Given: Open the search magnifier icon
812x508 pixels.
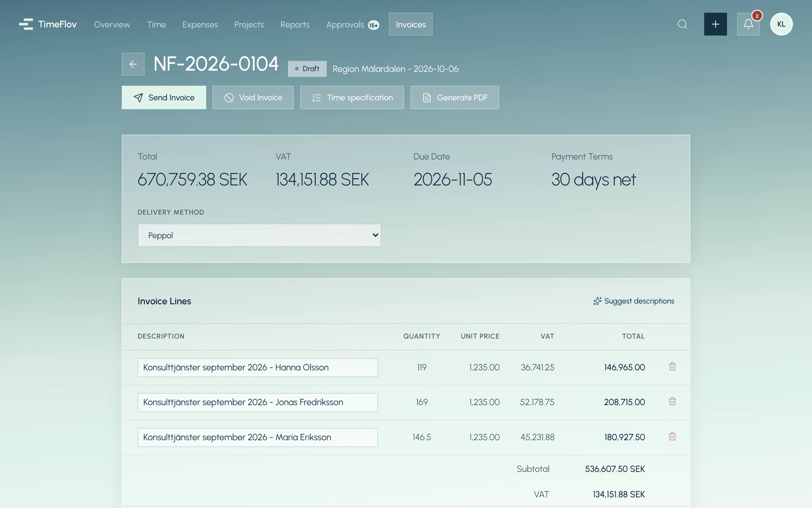Looking at the screenshot, I should pos(683,24).
